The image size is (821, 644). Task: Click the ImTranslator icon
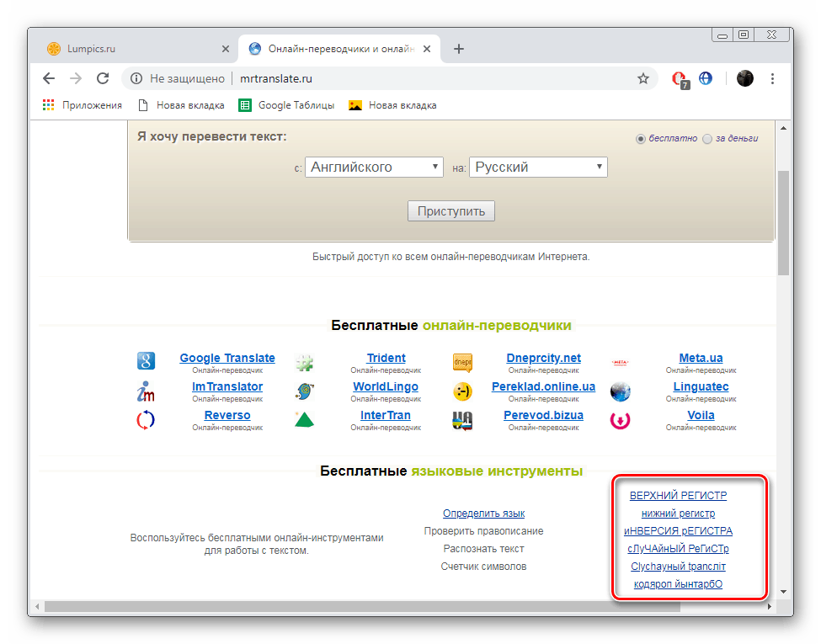click(x=145, y=391)
